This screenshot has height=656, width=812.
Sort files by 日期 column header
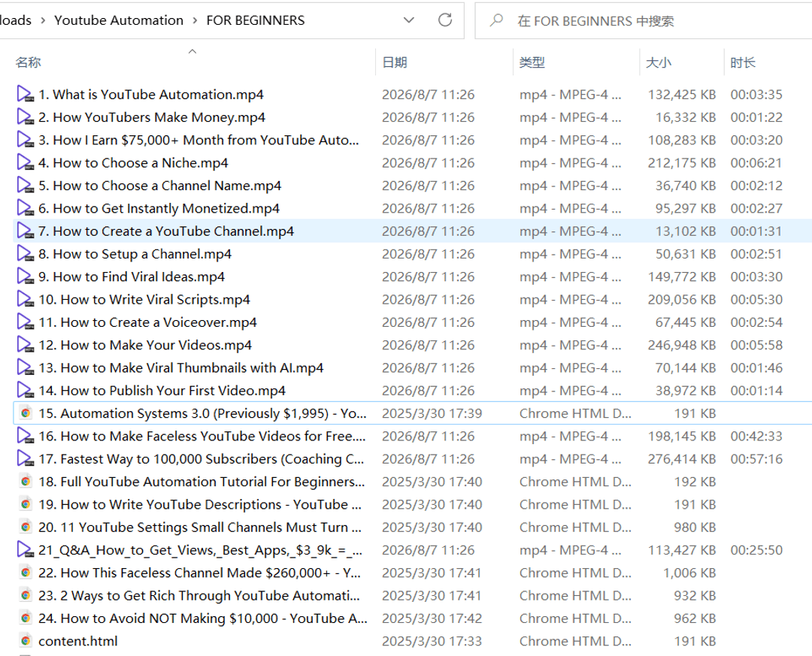tap(395, 62)
